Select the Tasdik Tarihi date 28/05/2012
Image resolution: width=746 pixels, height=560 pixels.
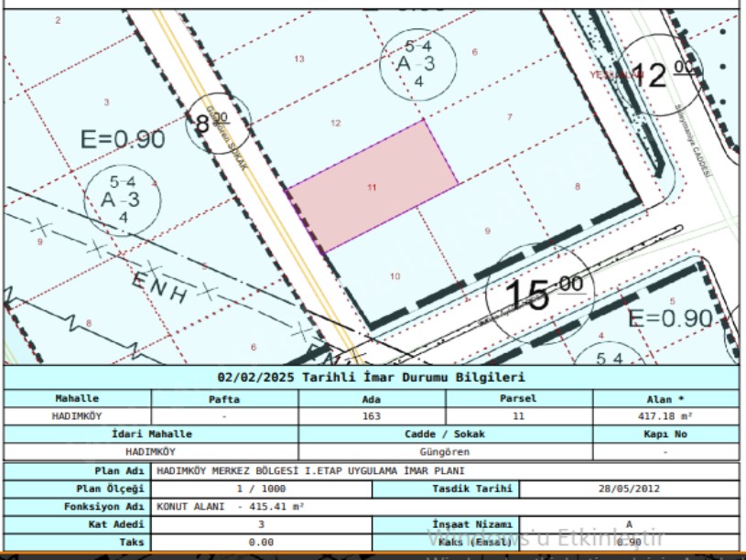tap(628, 489)
